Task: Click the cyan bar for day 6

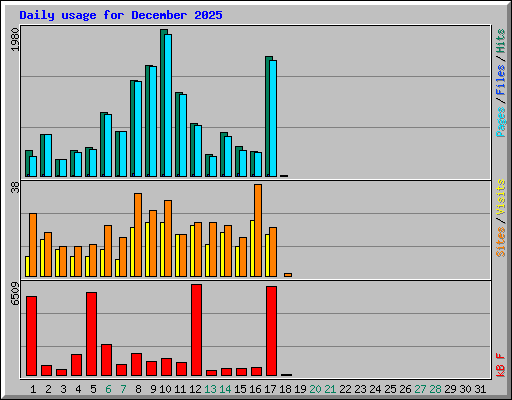Action: [x=108, y=145]
